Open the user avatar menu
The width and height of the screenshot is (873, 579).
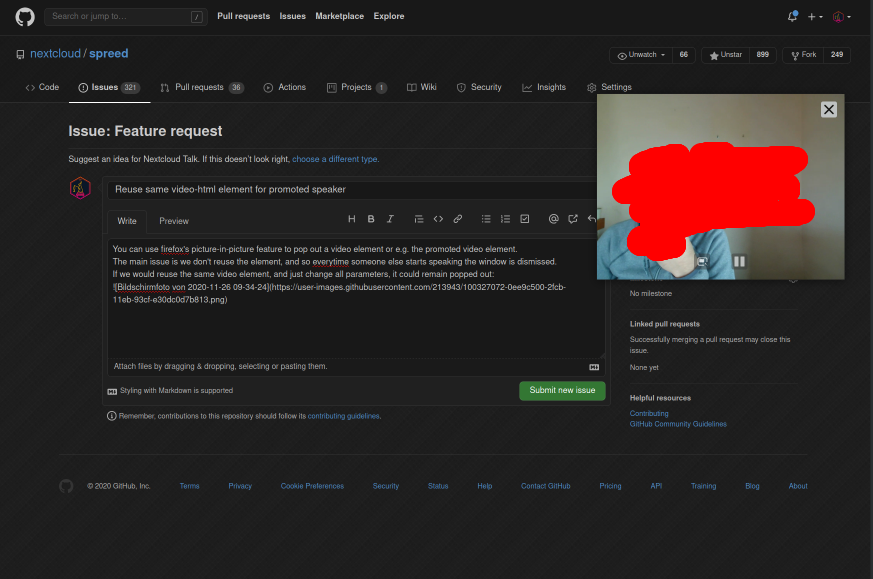[841, 17]
